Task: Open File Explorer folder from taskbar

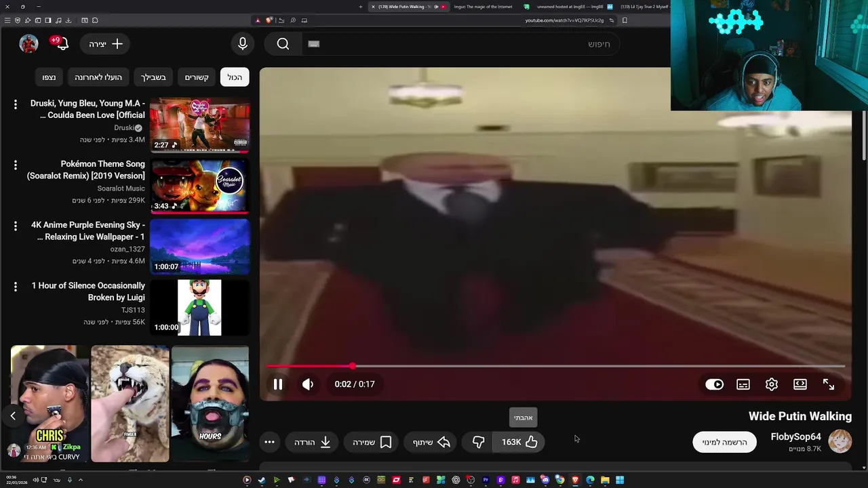Action: [x=605, y=480]
